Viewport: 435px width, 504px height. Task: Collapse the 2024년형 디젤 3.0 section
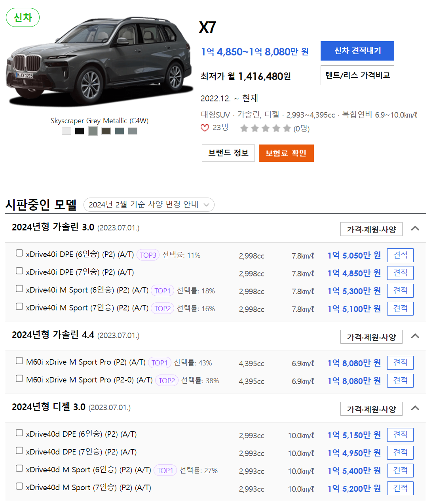tap(415, 408)
